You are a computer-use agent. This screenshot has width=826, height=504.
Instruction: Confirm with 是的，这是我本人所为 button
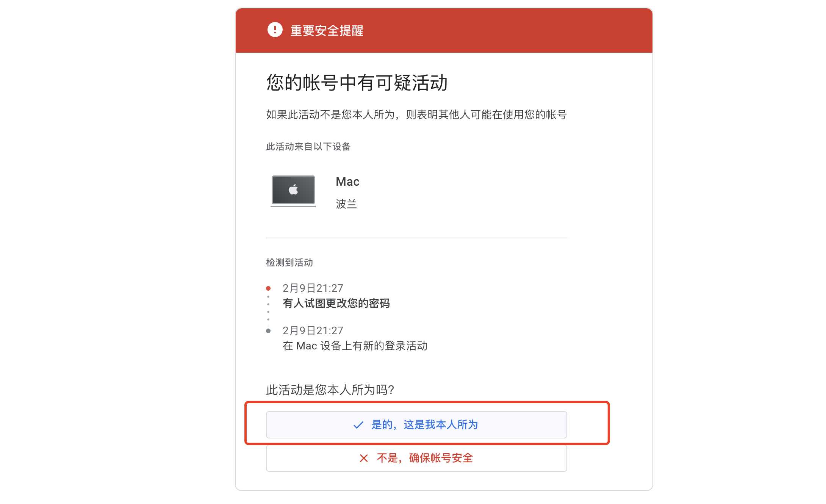pos(416,425)
